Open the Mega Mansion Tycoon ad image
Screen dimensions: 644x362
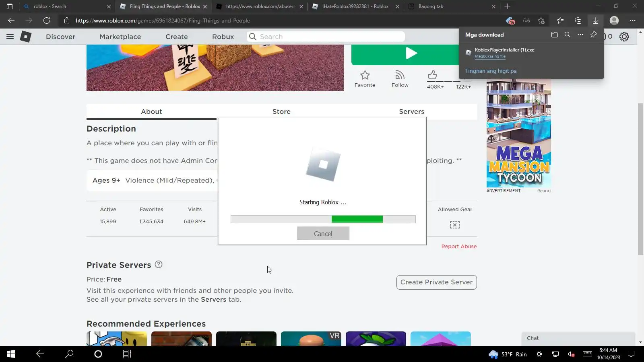(x=519, y=133)
